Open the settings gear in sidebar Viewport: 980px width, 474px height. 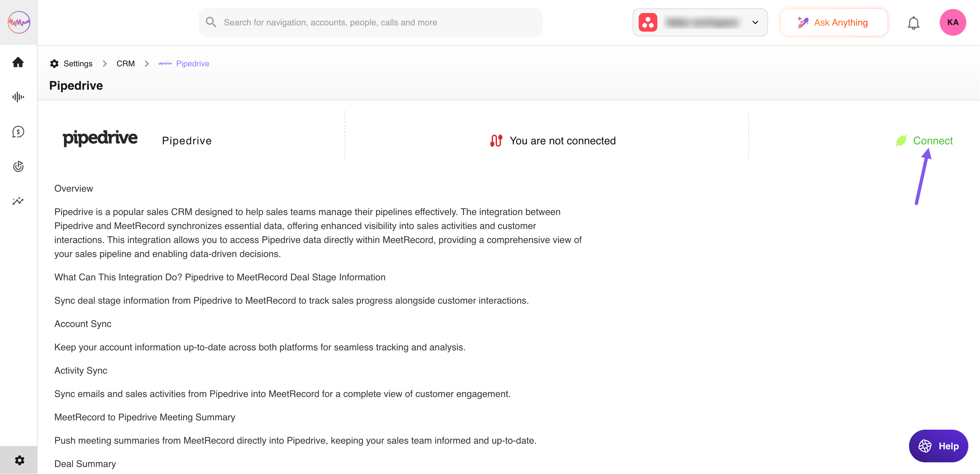pos(19,460)
